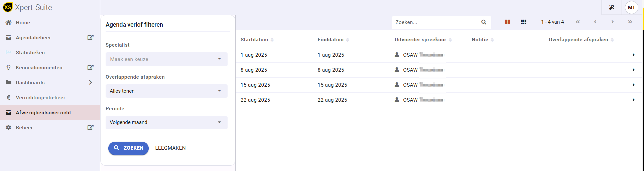Open the MT user avatar menu
Viewport: 644px width, 171px height.
coord(631,7)
